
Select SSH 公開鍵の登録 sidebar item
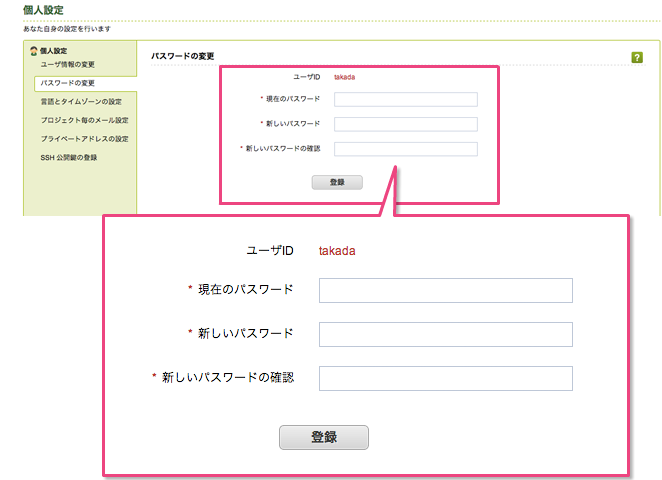pyautogui.click(x=69, y=157)
